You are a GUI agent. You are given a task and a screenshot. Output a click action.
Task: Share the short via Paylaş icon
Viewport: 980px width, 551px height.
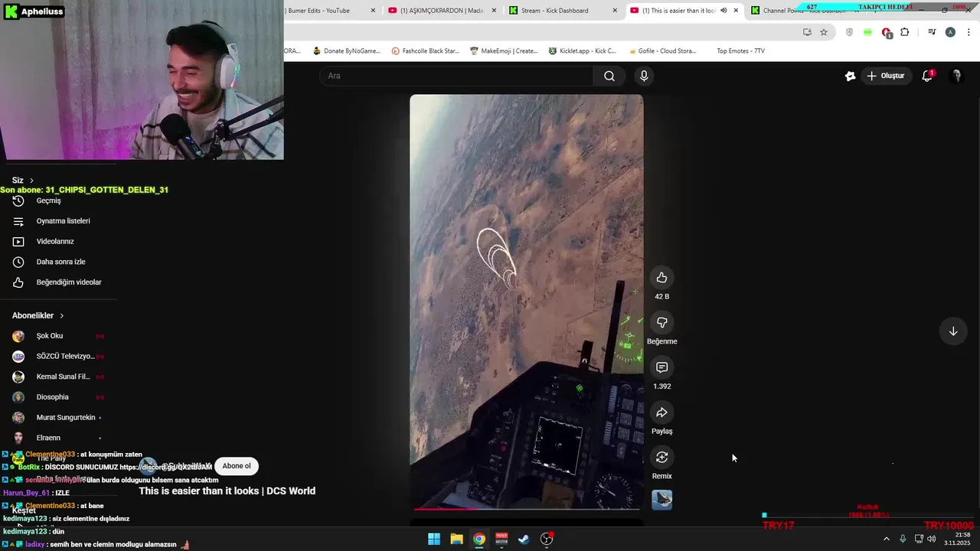tap(661, 413)
